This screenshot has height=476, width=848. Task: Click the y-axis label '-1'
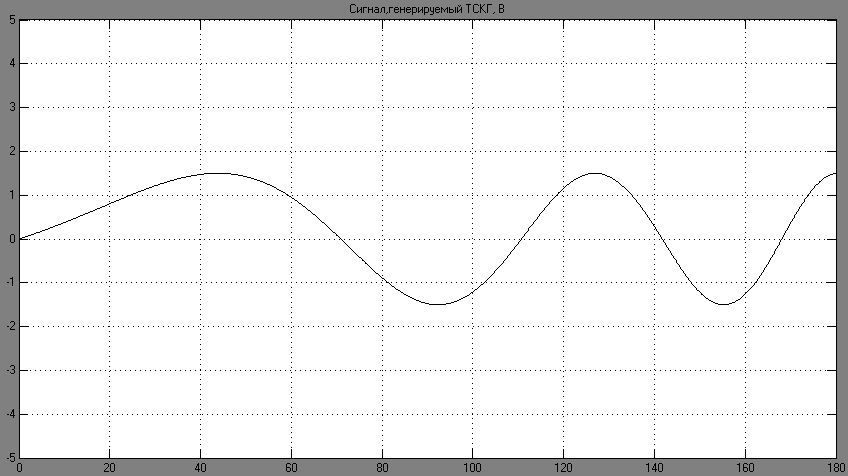pyautogui.click(x=11, y=283)
